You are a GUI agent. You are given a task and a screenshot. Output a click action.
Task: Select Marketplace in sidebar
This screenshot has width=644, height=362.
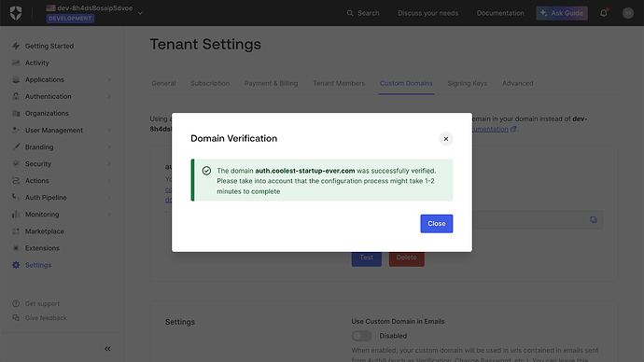tap(45, 231)
